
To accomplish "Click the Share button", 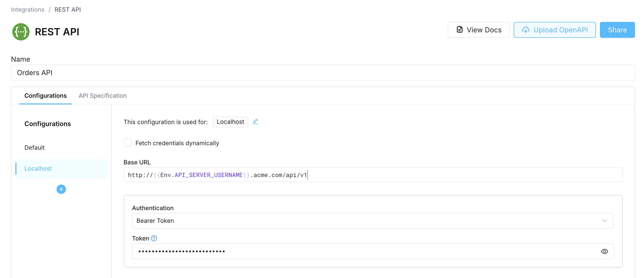I will click(x=617, y=30).
